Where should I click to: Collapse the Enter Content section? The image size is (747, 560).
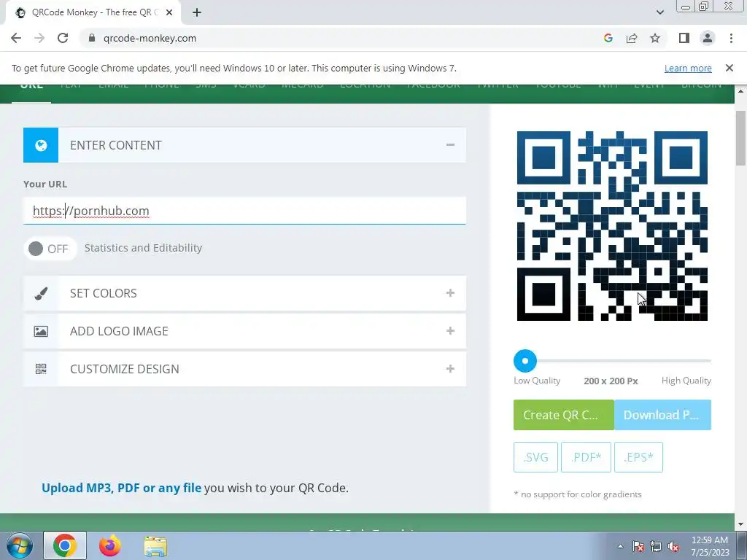[x=450, y=145]
